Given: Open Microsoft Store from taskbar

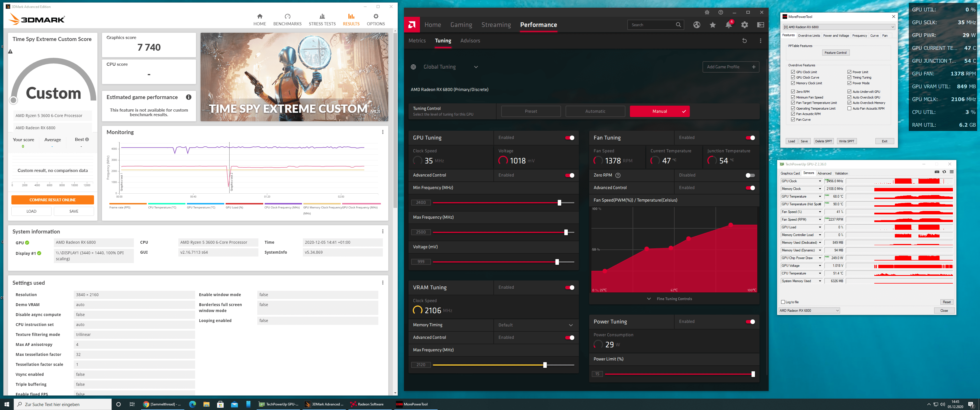Looking at the screenshot, I should [220, 404].
